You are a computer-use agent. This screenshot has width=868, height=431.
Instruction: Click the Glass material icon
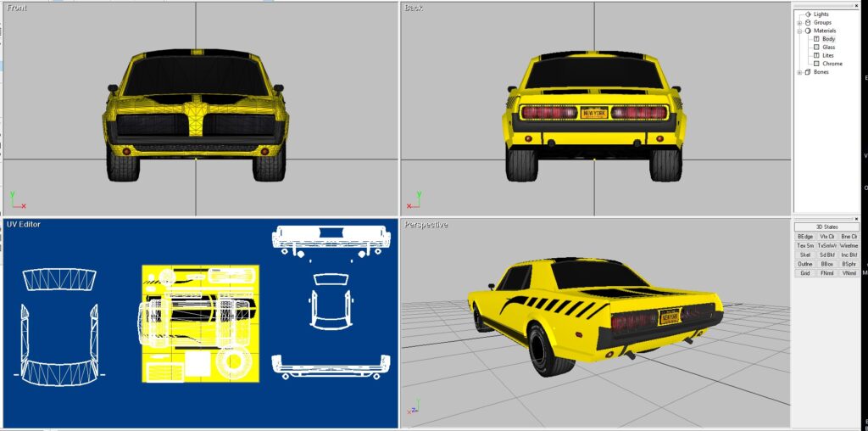(x=816, y=48)
